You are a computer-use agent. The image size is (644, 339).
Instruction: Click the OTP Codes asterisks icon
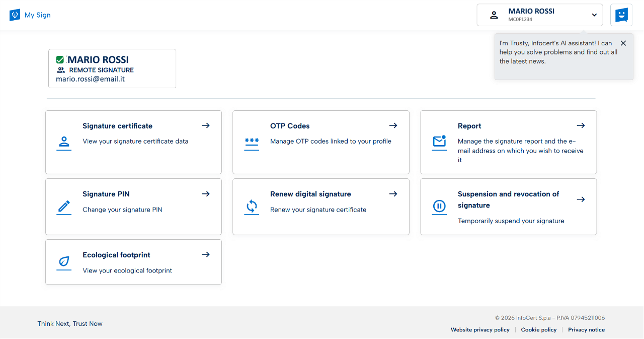[x=252, y=143]
